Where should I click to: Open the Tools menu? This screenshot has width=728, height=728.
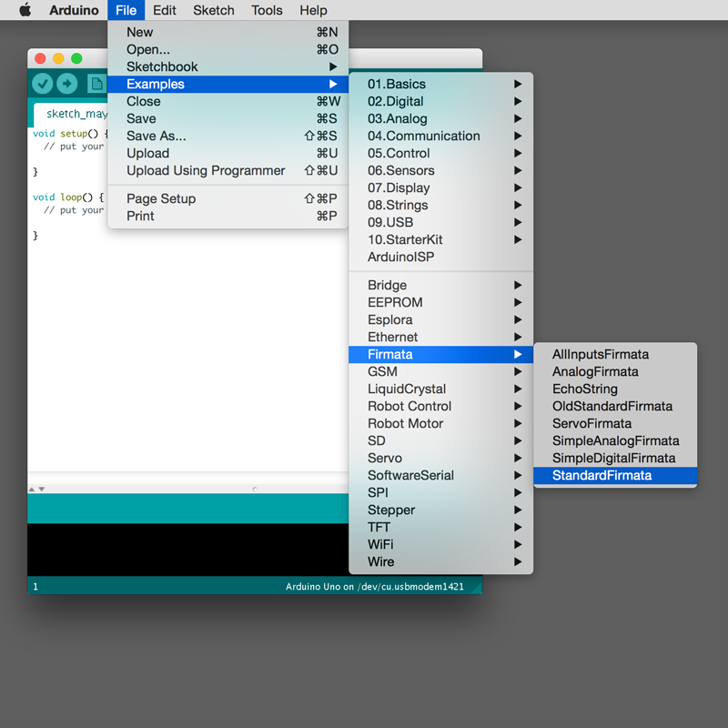(267, 10)
